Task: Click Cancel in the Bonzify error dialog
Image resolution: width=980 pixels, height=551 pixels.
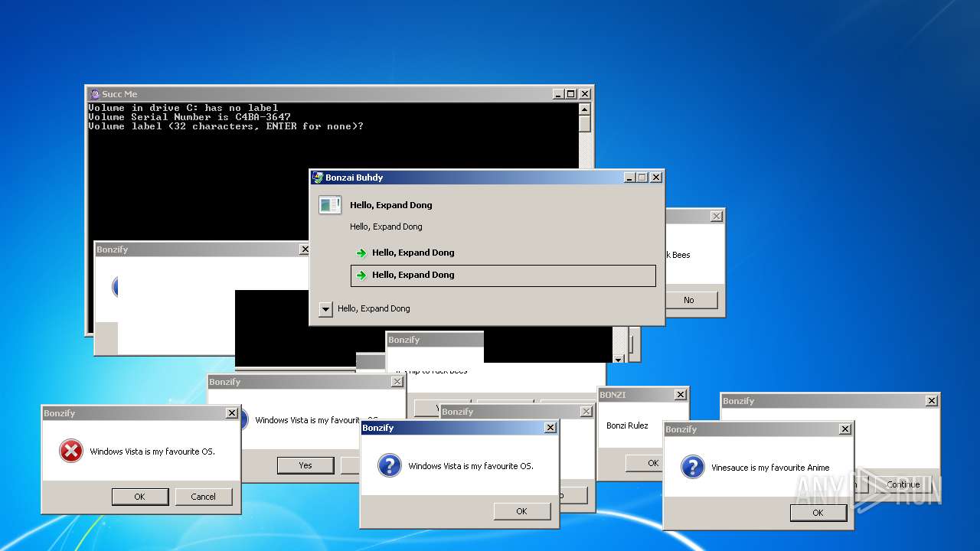Action: pos(203,497)
